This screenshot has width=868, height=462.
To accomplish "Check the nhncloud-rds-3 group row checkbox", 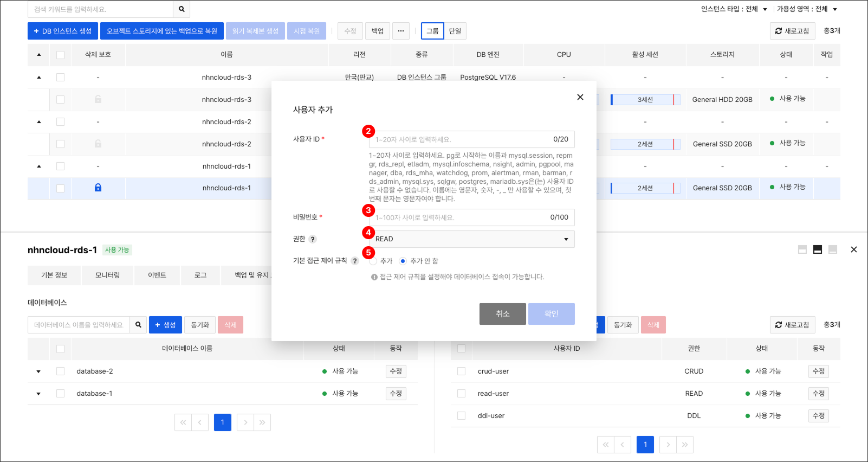I will tap(60, 78).
